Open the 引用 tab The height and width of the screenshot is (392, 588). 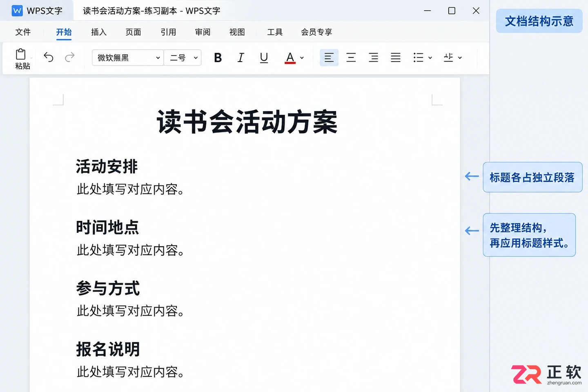coord(168,32)
